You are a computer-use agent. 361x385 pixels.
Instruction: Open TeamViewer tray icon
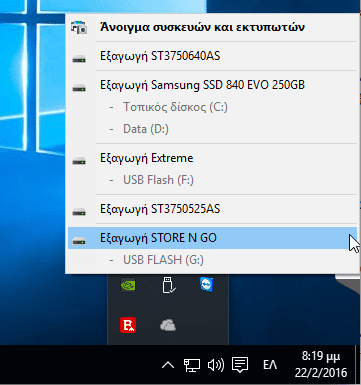tap(207, 285)
